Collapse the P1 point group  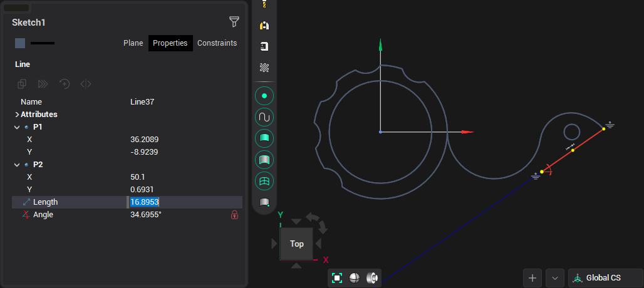coord(16,127)
